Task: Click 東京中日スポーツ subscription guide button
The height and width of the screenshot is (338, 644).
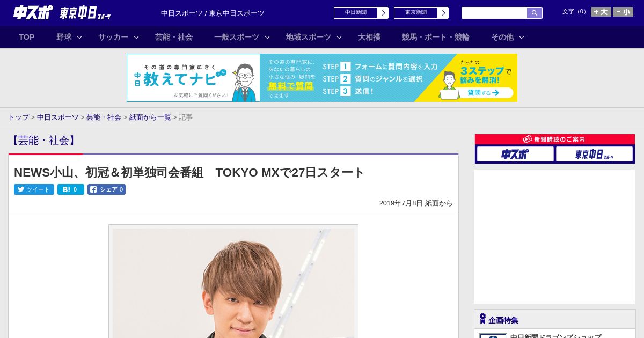Action: tap(594, 154)
